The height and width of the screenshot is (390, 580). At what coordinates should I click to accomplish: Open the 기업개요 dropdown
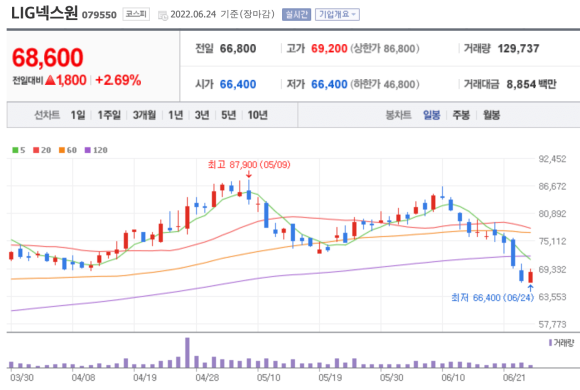click(337, 14)
